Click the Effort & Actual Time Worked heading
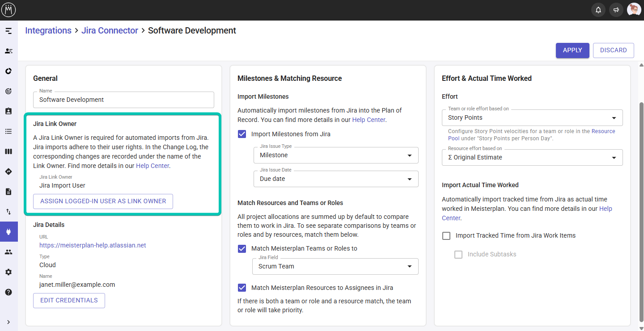644x331 pixels. click(x=487, y=78)
